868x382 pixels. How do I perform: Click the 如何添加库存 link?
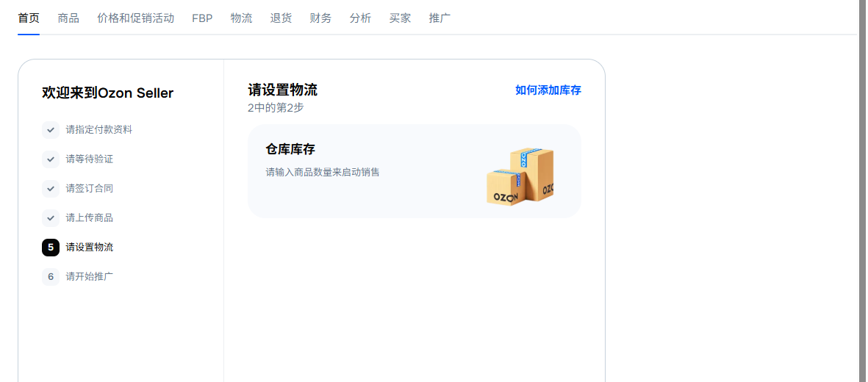pyautogui.click(x=548, y=90)
